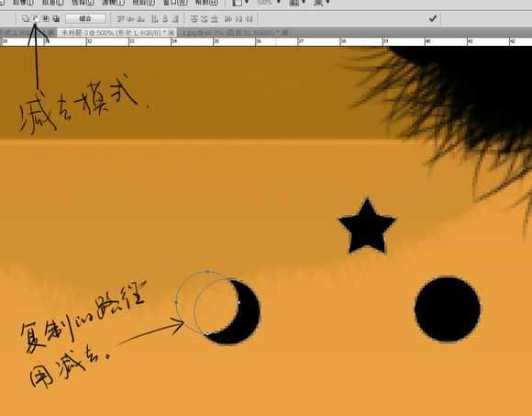Align horizontal centers icon in options bar
This screenshot has height=416, width=532.
tap(165, 18)
